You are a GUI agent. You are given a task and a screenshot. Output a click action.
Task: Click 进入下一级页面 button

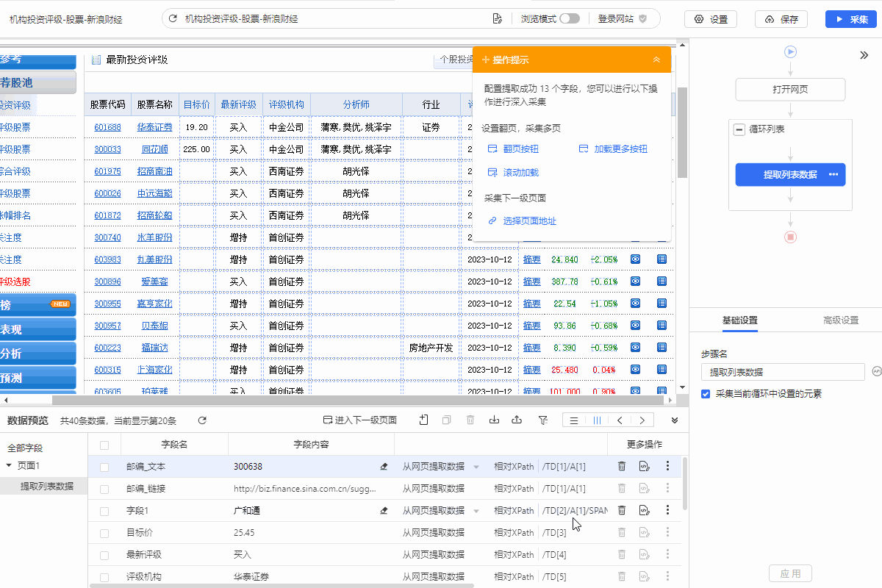click(x=360, y=420)
